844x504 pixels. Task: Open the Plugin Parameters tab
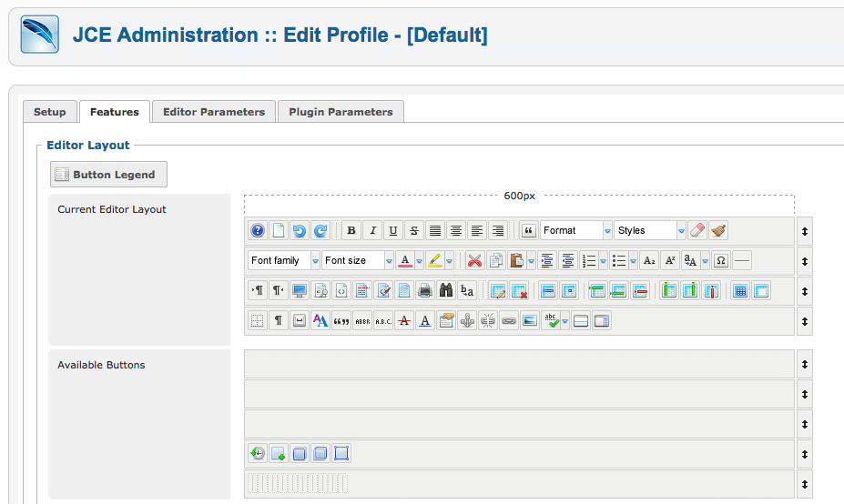click(341, 112)
